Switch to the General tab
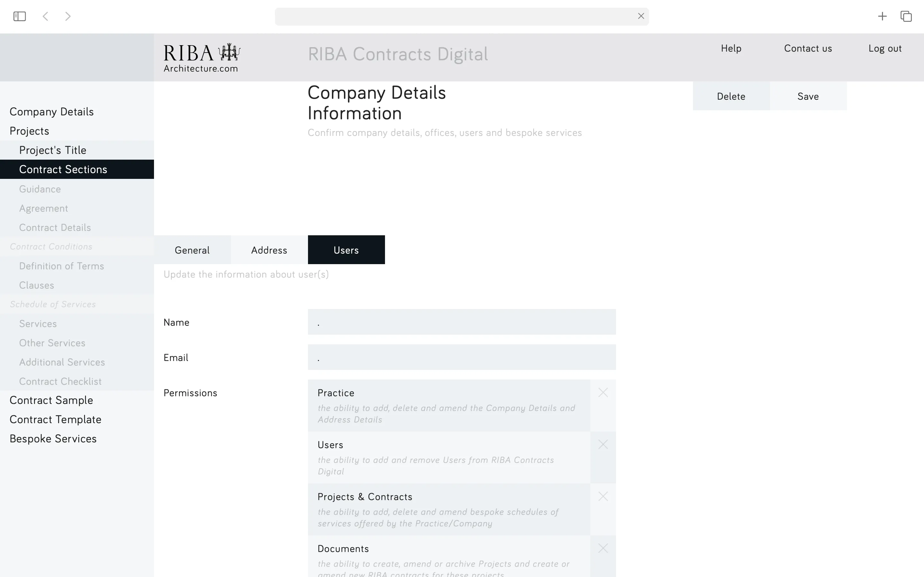 (192, 250)
